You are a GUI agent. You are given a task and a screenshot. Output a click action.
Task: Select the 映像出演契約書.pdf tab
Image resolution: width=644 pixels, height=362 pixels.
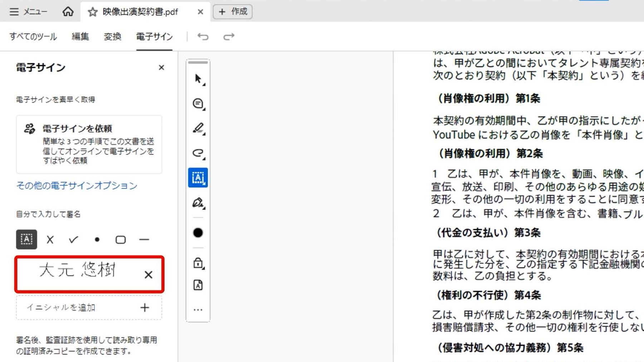click(x=145, y=12)
